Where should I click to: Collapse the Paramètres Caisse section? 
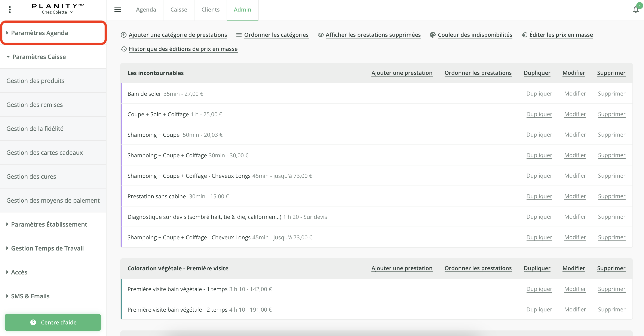click(x=39, y=57)
